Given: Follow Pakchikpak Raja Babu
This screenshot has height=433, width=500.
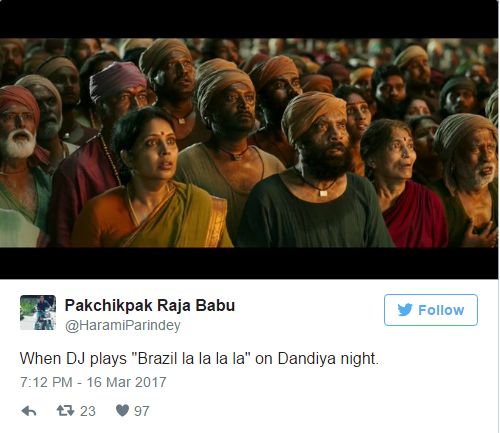Looking at the screenshot, I should (x=431, y=310).
